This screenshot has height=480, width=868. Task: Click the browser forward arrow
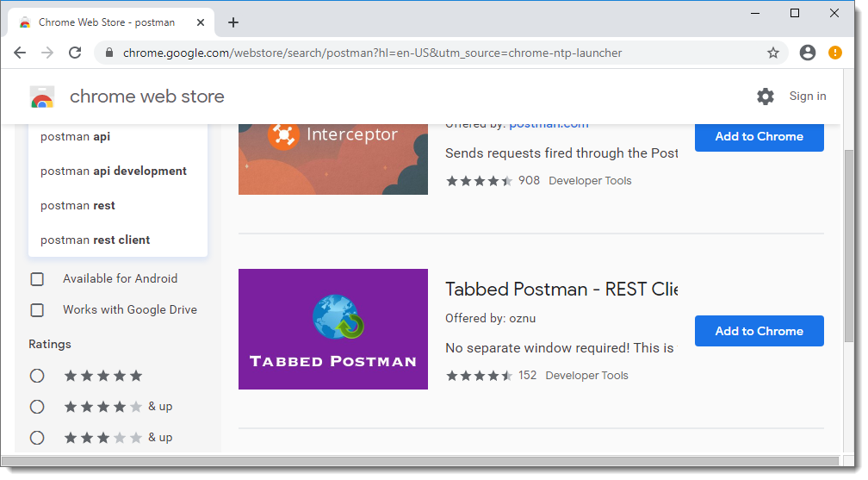point(47,53)
